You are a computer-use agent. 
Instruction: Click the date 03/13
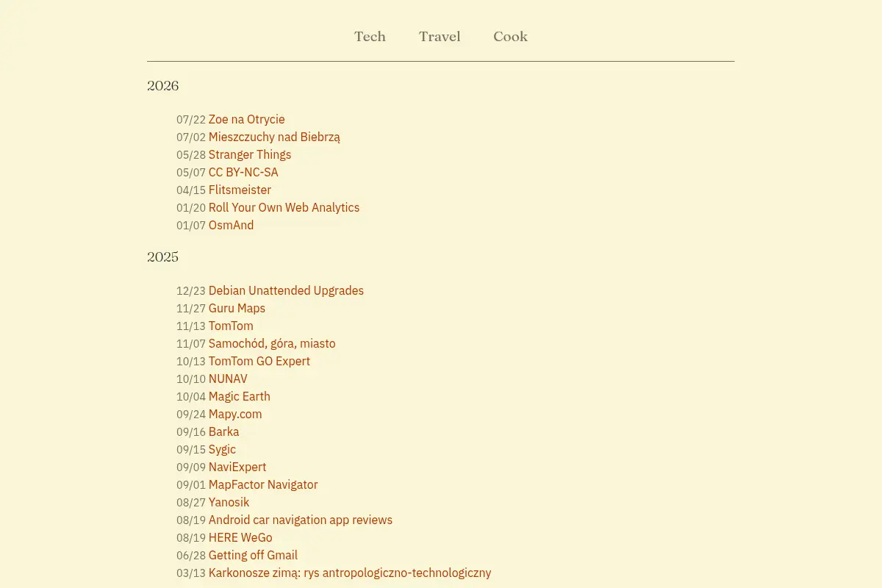pyautogui.click(x=191, y=573)
